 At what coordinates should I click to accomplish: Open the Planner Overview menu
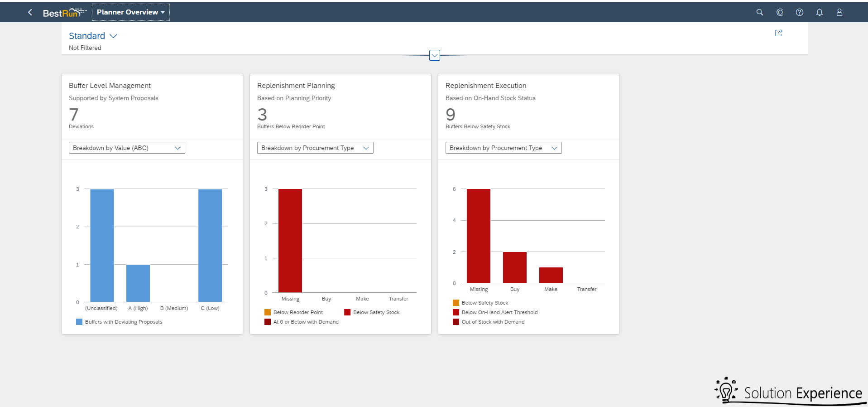[x=130, y=12]
